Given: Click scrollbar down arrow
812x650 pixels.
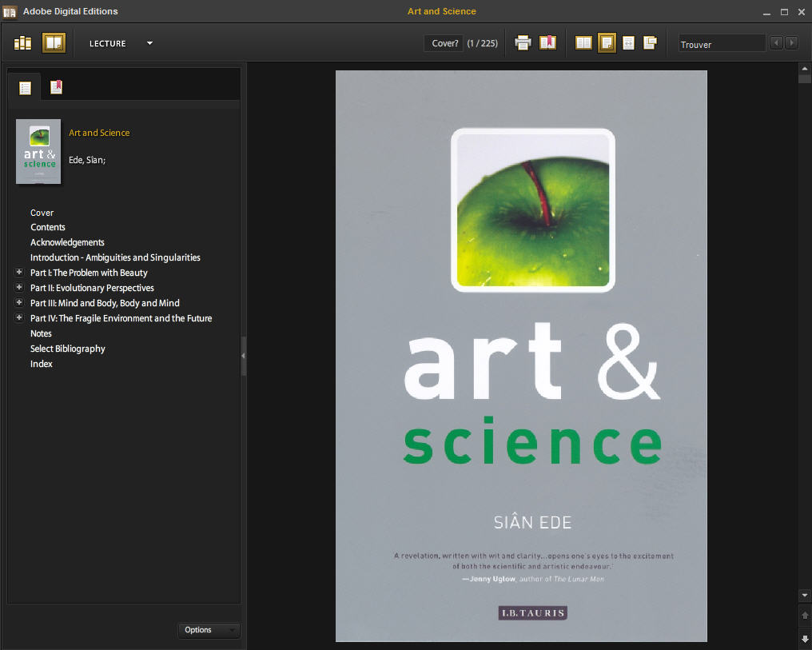Looking at the screenshot, I should (x=804, y=596).
